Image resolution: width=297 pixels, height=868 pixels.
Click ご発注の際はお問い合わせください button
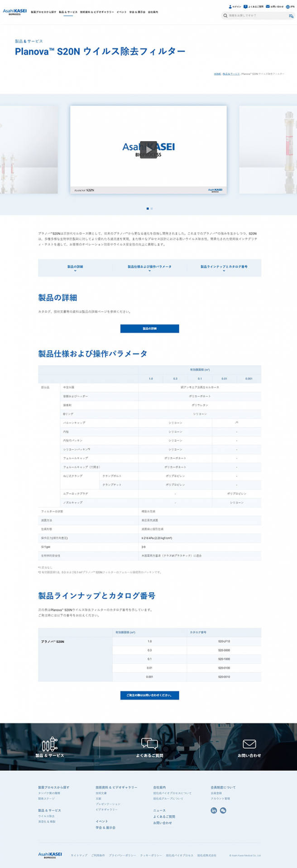[149, 695]
